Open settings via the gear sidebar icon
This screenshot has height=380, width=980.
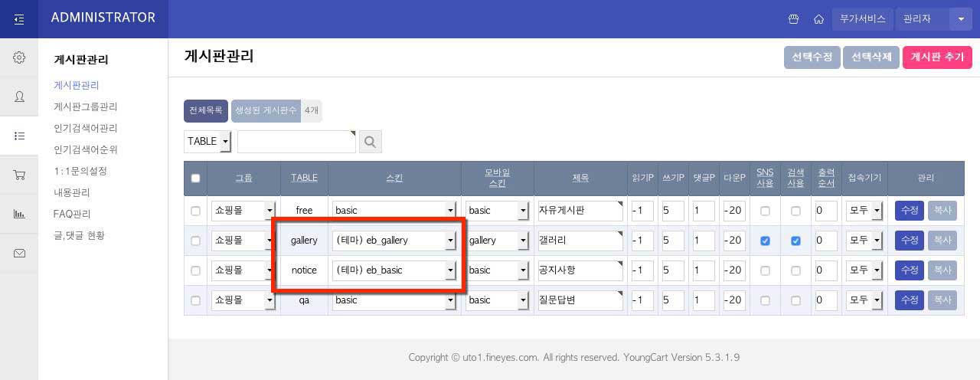coord(19,57)
